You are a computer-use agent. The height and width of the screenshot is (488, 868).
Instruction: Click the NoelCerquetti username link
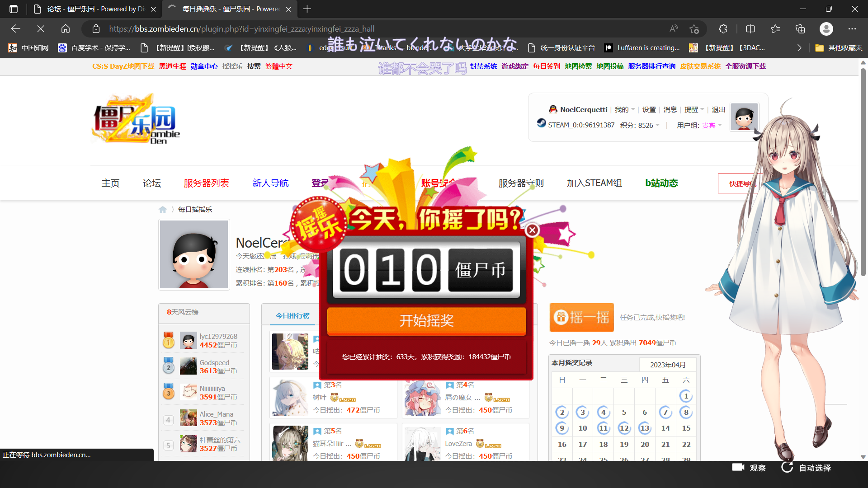click(584, 109)
